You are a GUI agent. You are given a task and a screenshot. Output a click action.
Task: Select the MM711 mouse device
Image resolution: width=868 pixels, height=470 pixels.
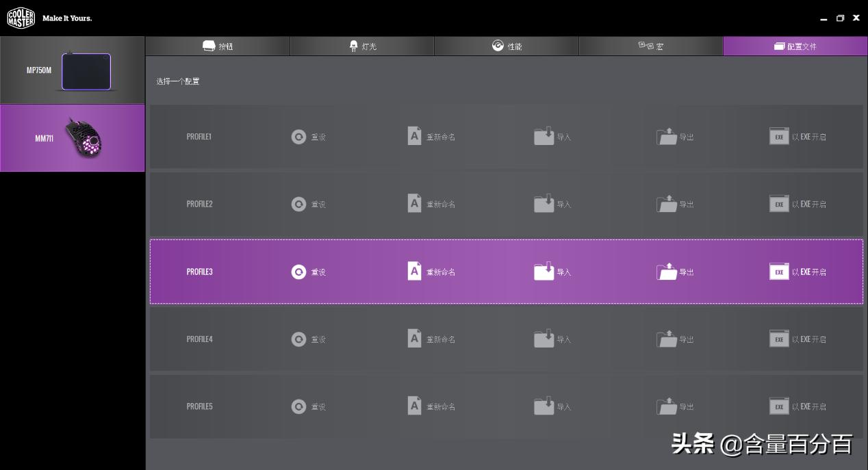pos(72,138)
